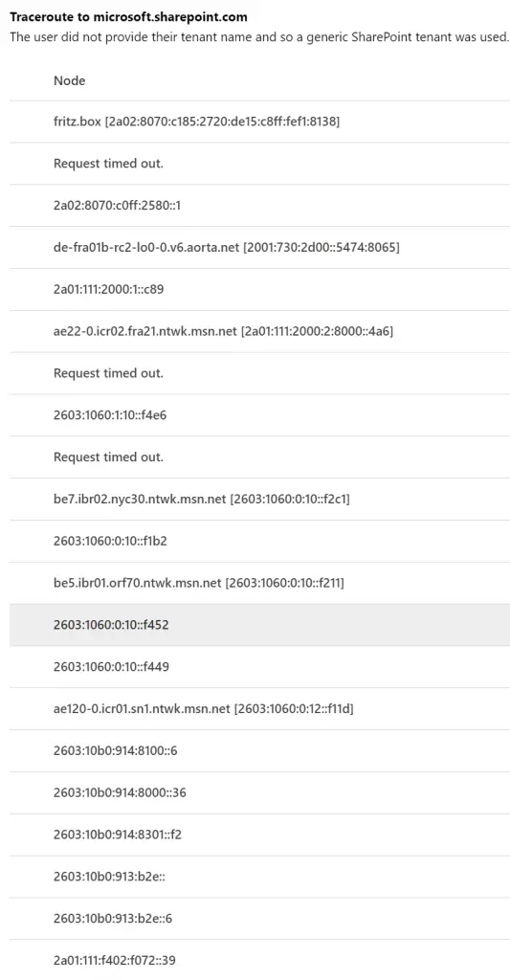Select the first Request timed out row
510x980 pixels.
click(x=259, y=164)
